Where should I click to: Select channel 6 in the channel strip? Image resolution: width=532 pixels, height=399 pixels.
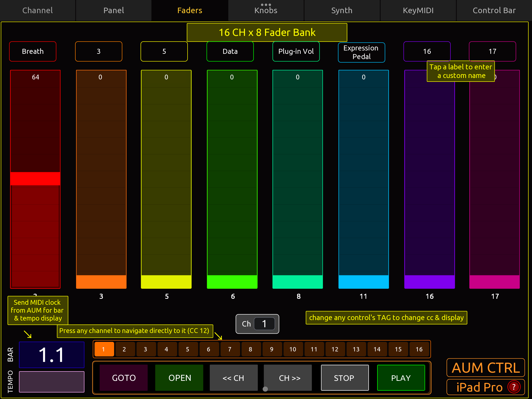point(209,349)
